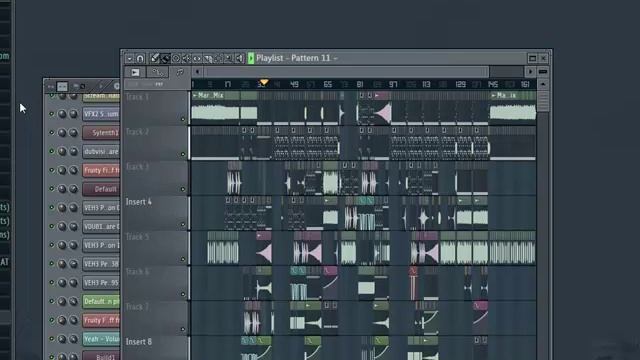Screen dimensions: 640x360
Task: Select the Draw pencil tool in Playlist
Action: pos(155,58)
